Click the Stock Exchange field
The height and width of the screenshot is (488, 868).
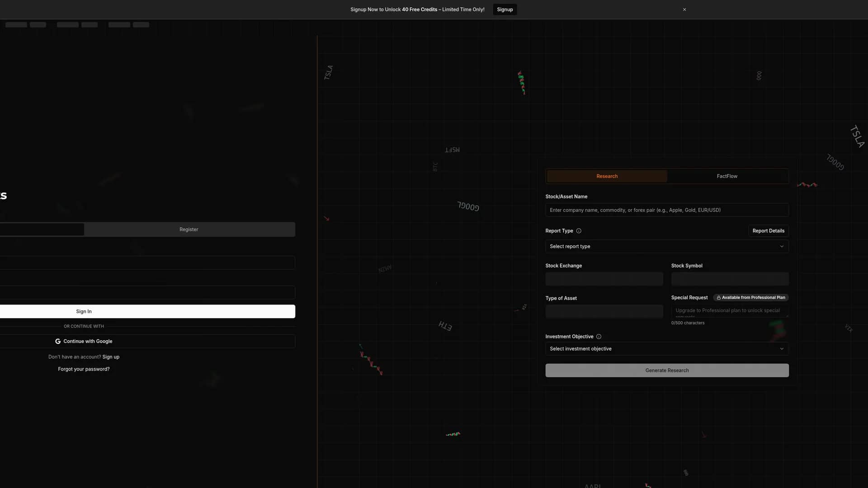(604, 279)
